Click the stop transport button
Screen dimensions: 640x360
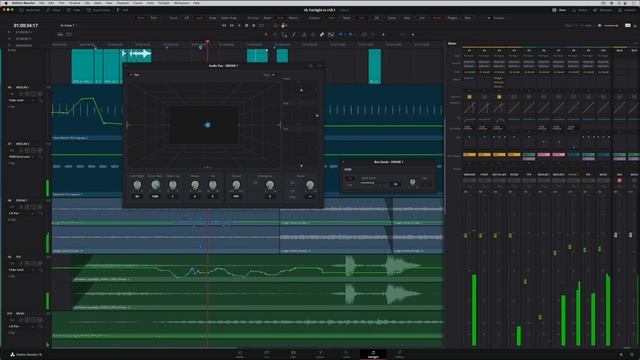tap(247, 25)
